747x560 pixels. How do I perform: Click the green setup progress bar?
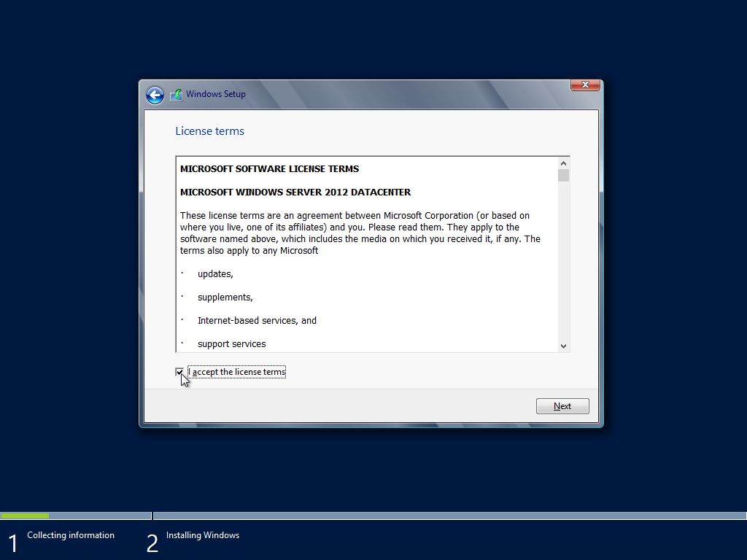(25, 516)
